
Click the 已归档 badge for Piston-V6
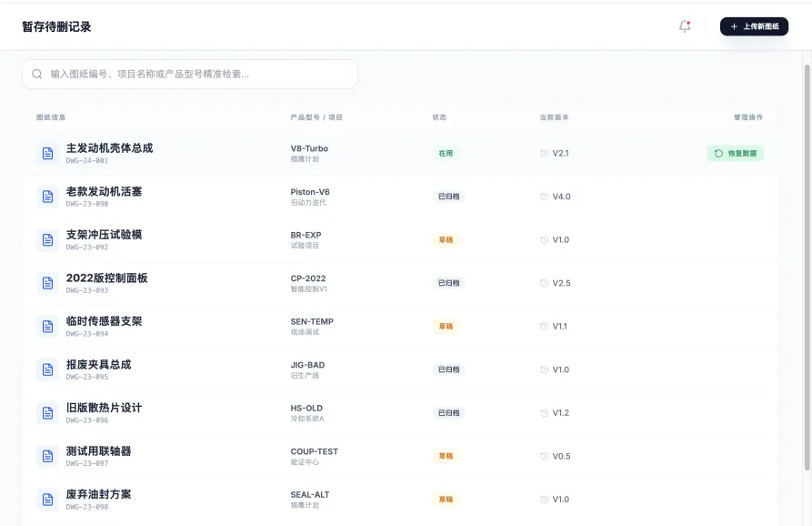pos(448,197)
